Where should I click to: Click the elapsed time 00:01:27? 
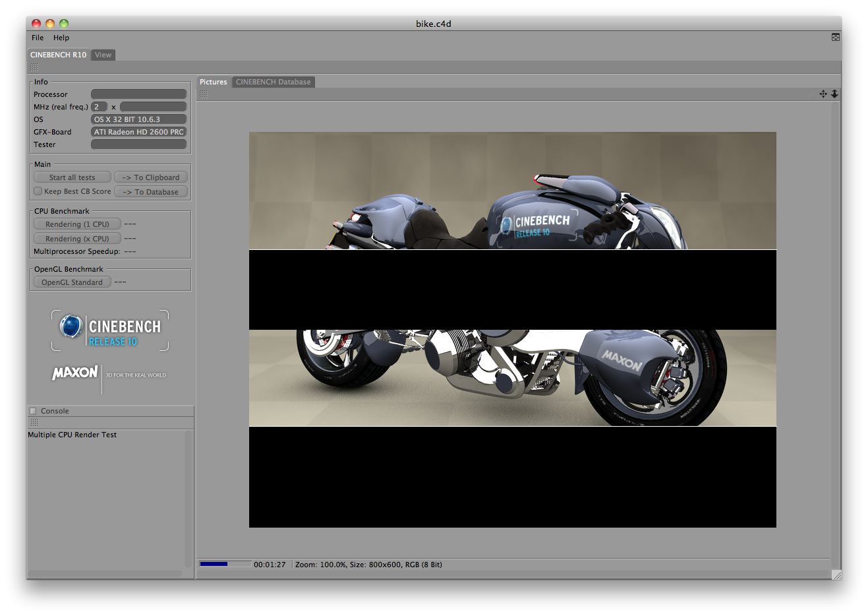pyautogui.click(x=270, y=565)
